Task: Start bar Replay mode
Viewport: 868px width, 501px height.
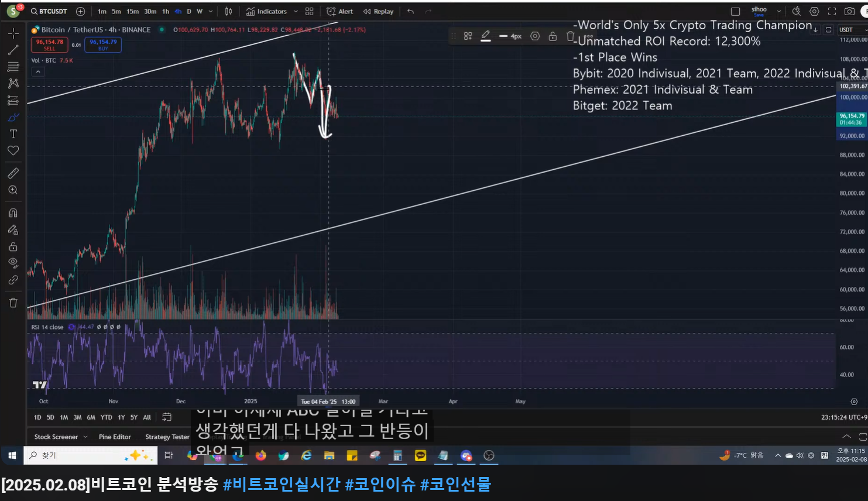Action: [x=378, y=11]
